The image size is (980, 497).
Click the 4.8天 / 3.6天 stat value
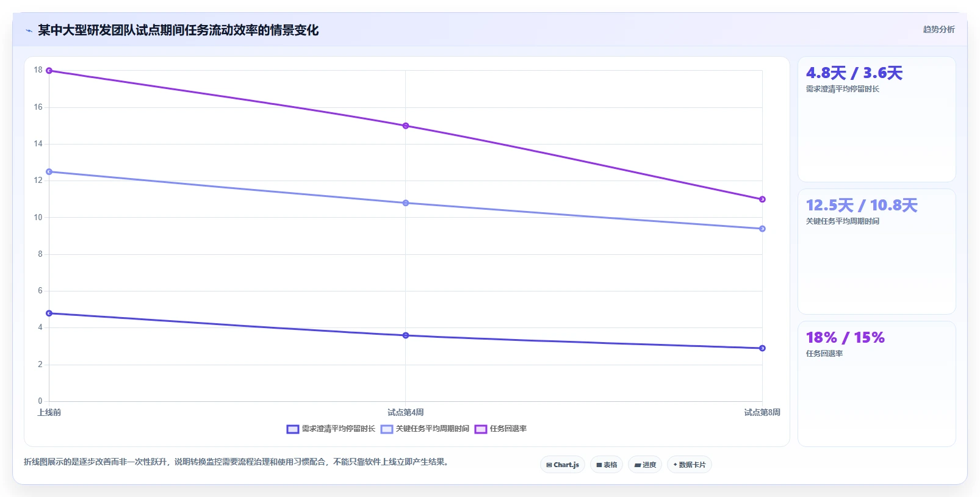click(854, 73)
